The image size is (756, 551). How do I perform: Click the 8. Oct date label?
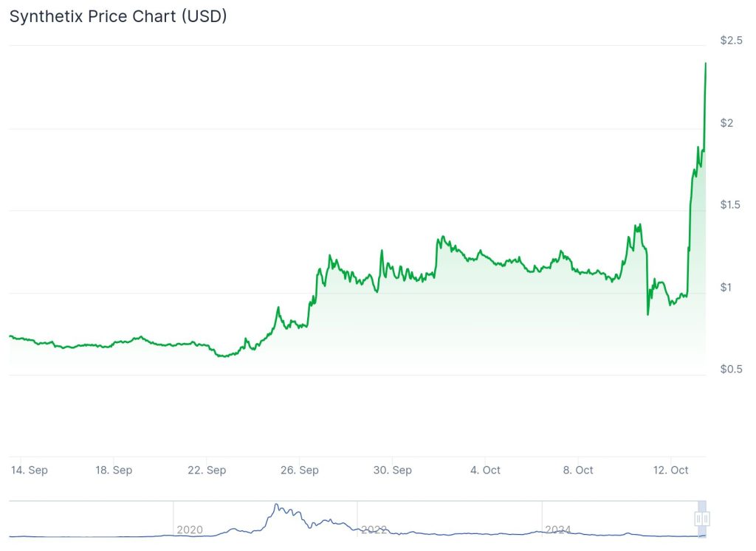click(578, 470)
